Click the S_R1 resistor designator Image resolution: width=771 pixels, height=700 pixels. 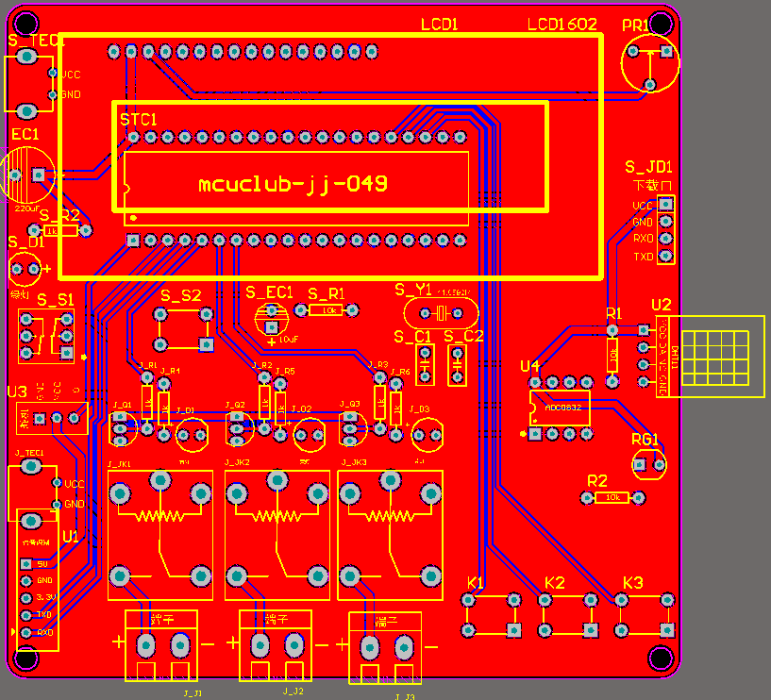pos(326,294)
